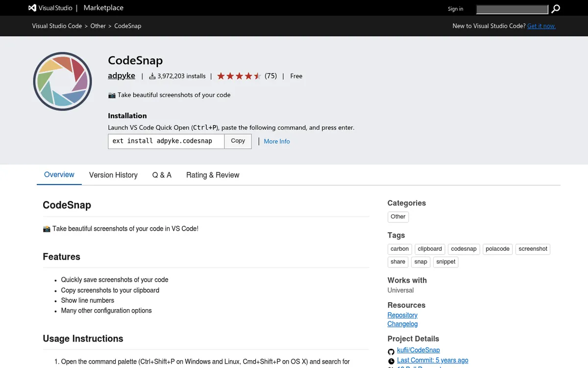The height and width of the screenshot is (368, 588).
Task: Open the More Info link
Action: click(x=277, y=141)
